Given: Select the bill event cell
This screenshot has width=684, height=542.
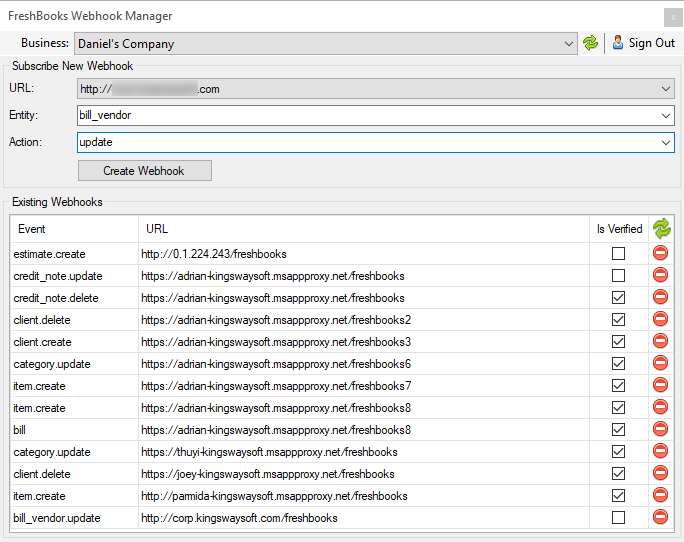Looking at the screenshot, I should click(x=75, y=430).
